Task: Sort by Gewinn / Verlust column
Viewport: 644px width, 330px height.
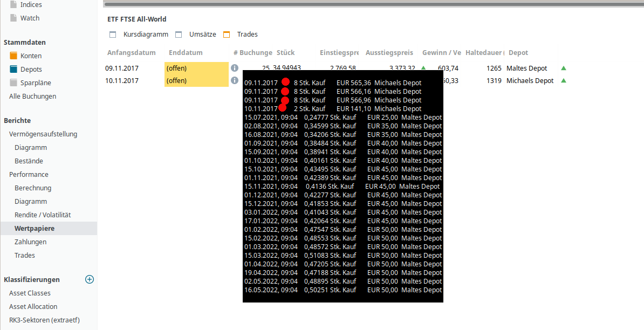Action: [442, 52]
